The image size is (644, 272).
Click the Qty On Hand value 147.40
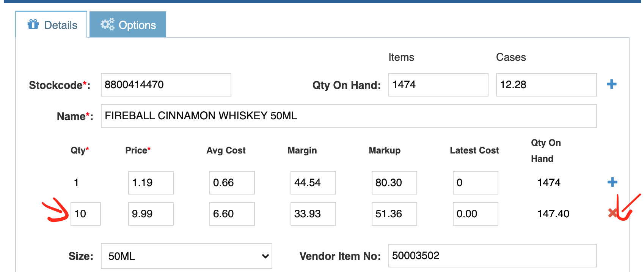point(553,214)
